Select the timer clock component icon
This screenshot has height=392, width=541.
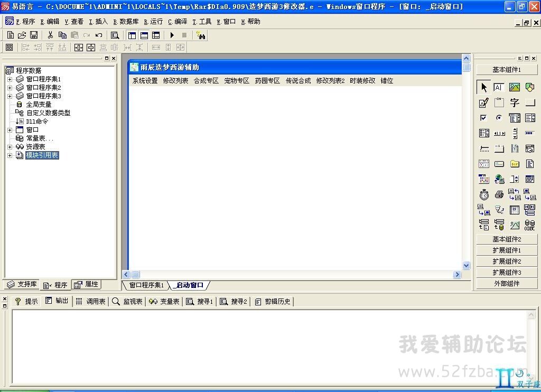484,194
